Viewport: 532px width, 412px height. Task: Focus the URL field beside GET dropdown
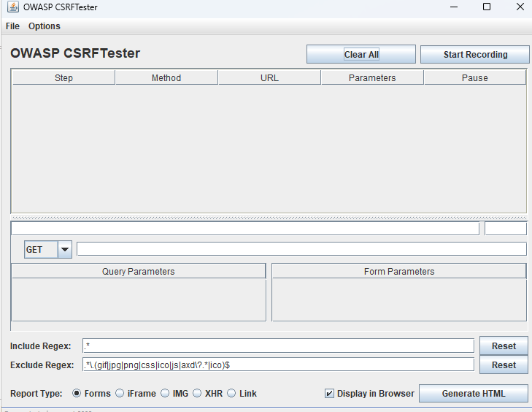pos(301,249)
